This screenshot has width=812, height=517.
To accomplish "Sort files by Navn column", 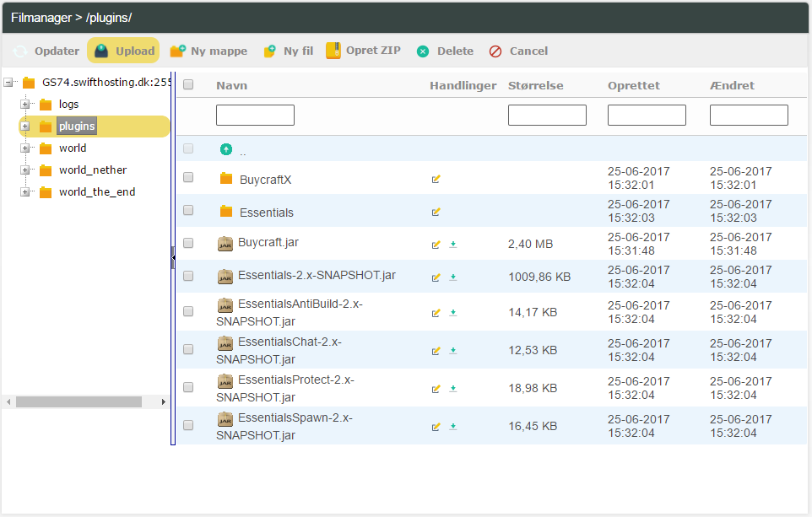I will pyautogui.click(x=231, y=85).
